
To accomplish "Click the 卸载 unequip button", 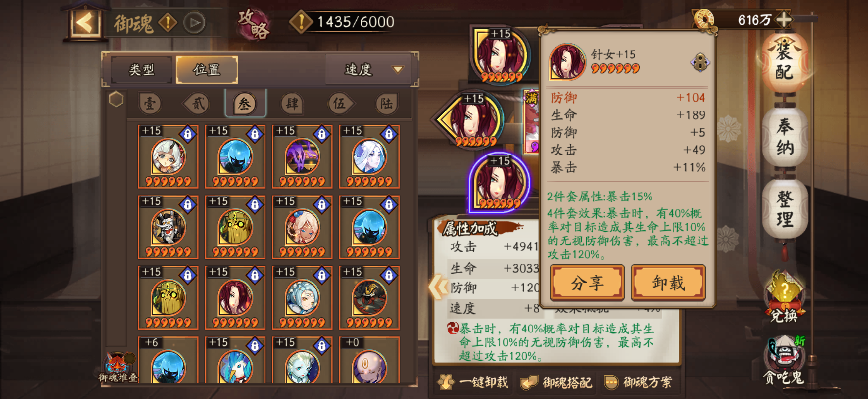I will [x=668, y=282].
